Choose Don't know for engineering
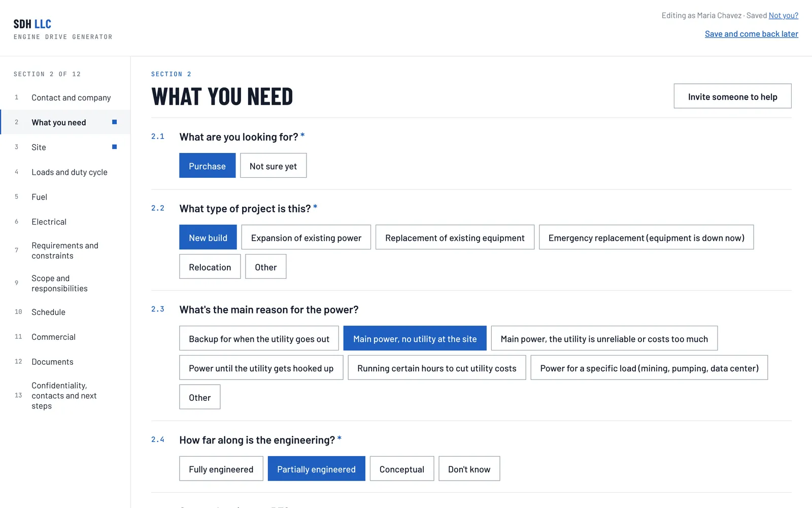 [469, 469]
